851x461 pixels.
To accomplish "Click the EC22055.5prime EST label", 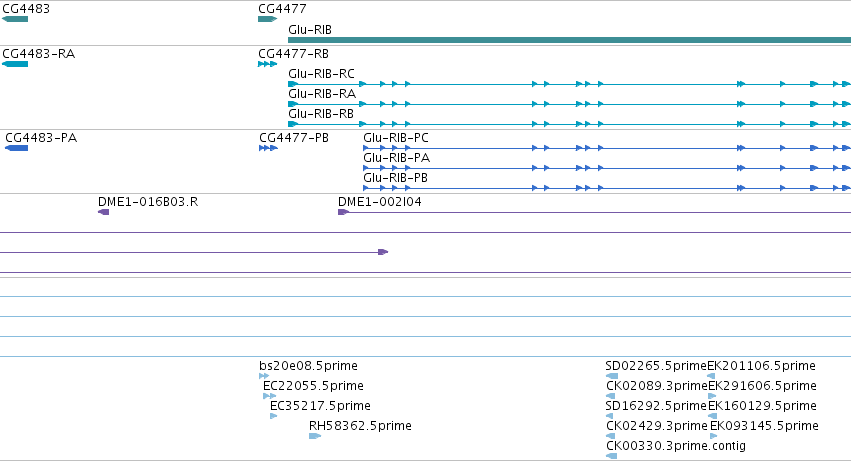I will pyautogui.click(x=313, y=386).
